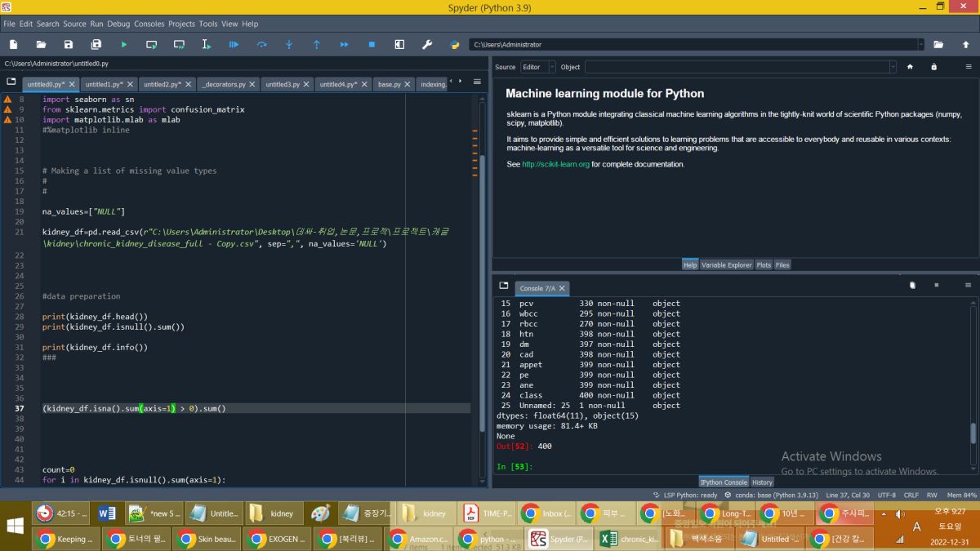
Task: Click CRLF line ending status
Action: click(x=911, y=495)
